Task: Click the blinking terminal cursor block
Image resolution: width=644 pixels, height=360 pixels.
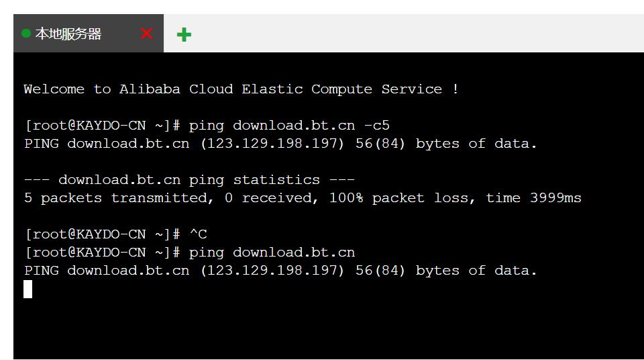Action: coord(28,289)
